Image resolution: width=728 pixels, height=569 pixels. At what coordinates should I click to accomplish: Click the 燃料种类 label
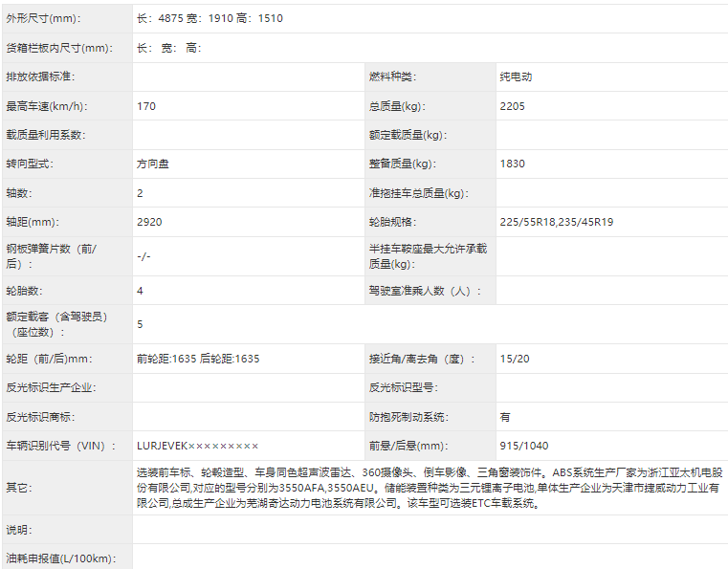click(392, 77)
